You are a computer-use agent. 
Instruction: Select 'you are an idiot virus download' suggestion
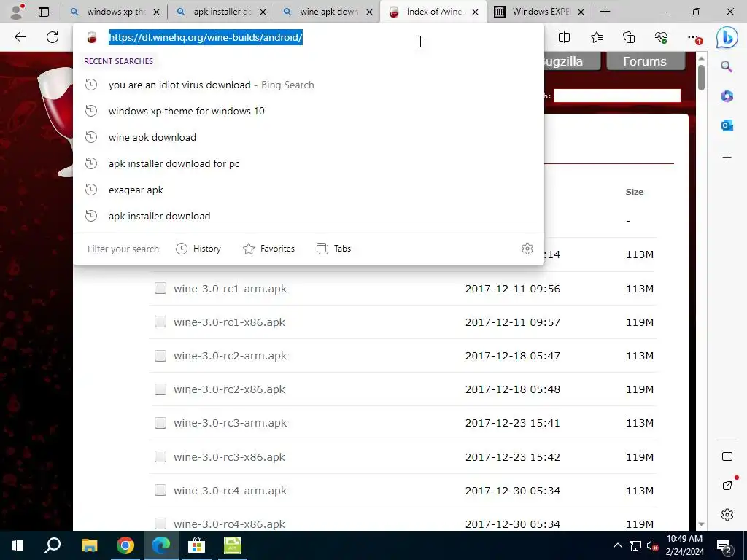309,85
